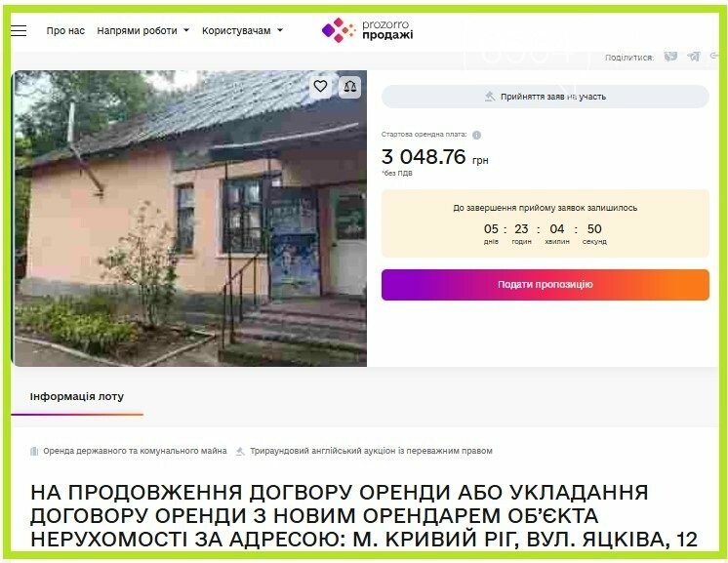Click the Prozorro Продажі logo
Screen dimensions: 728x563
tap(367, 30)
